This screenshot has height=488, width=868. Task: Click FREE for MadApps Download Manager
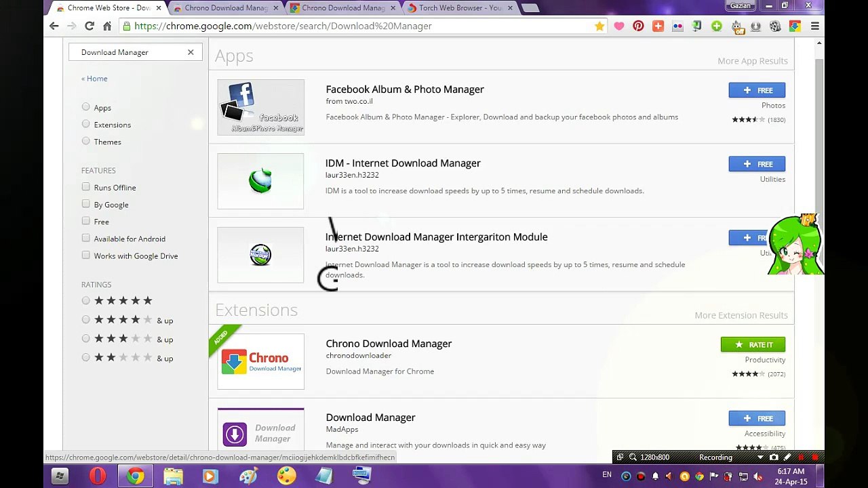point(757,418)
